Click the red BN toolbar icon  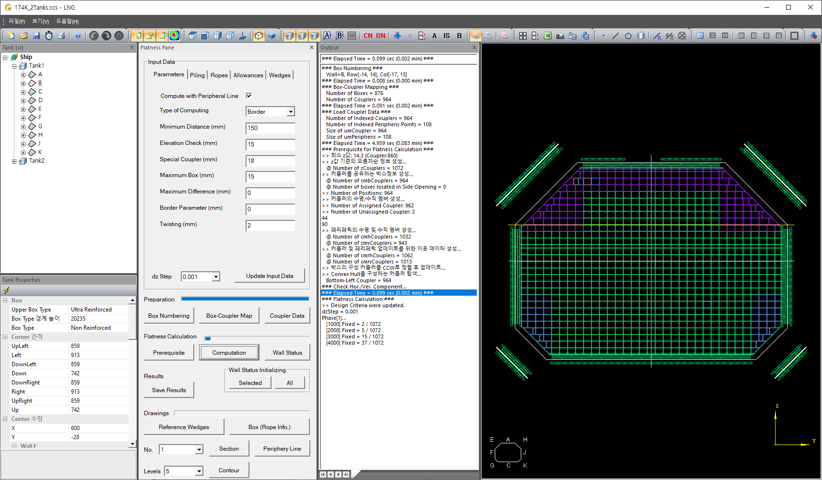tap(380, 36)
